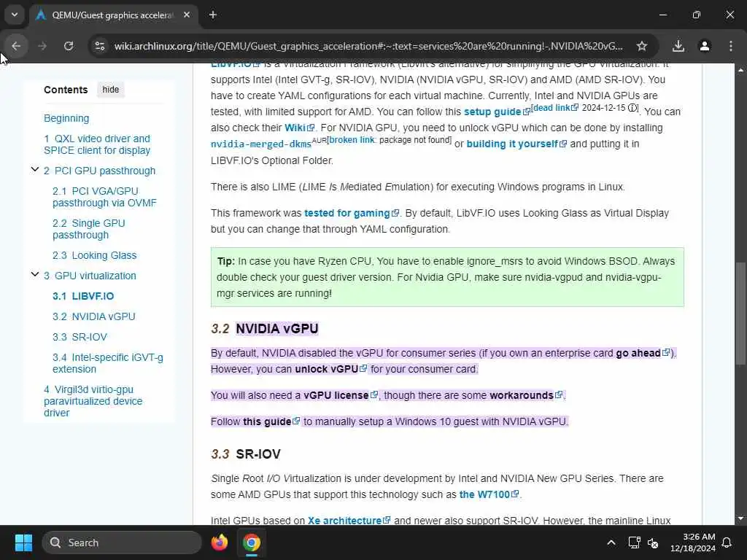
Task: Select 3.3 SR-IOV in contents
Action: click(80, 337)
